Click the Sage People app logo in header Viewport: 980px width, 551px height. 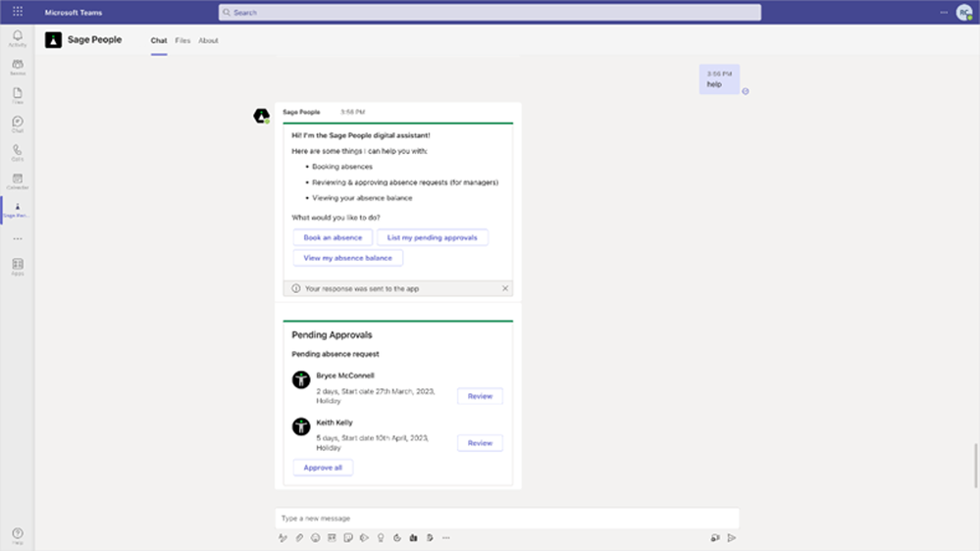(x=53, y=40)
